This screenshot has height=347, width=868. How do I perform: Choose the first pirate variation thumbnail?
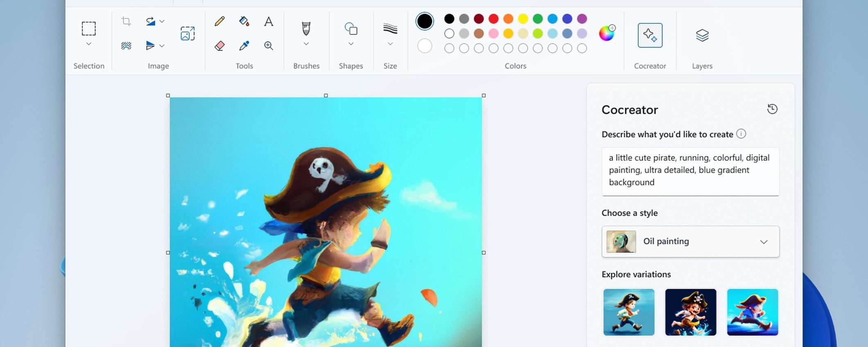click(629, 312)
